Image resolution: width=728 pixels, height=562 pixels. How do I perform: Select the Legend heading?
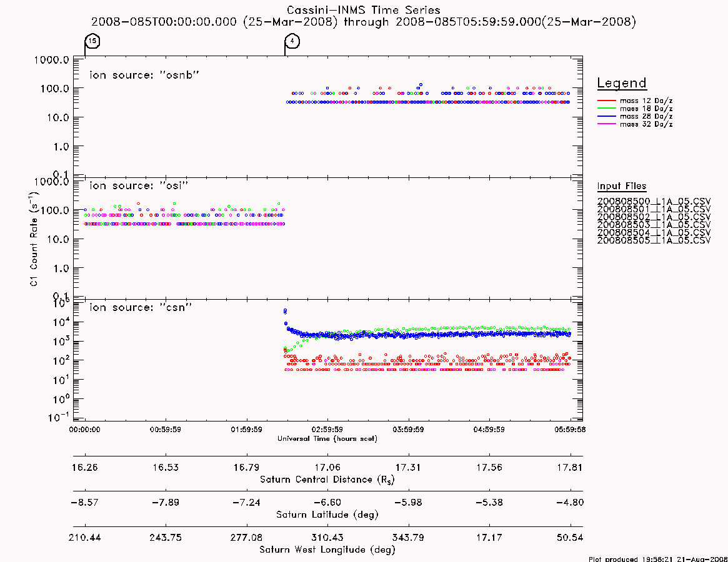(x=622, y=83)
